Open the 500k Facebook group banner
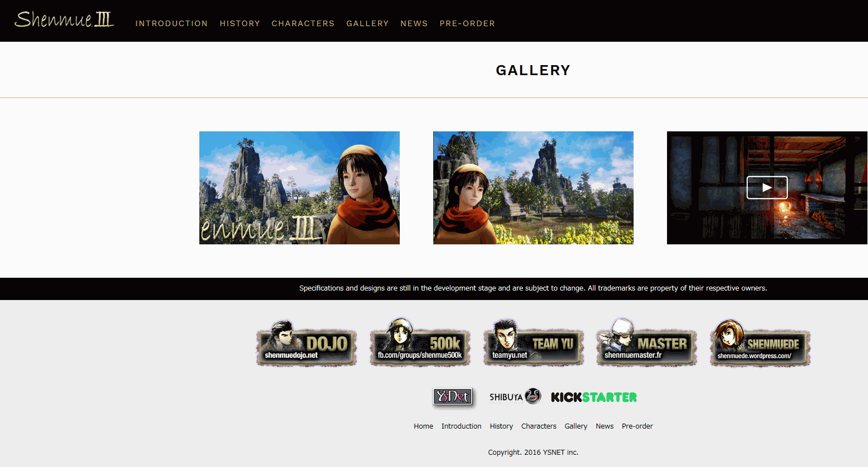The image size is (868, 467). point(420,343)
